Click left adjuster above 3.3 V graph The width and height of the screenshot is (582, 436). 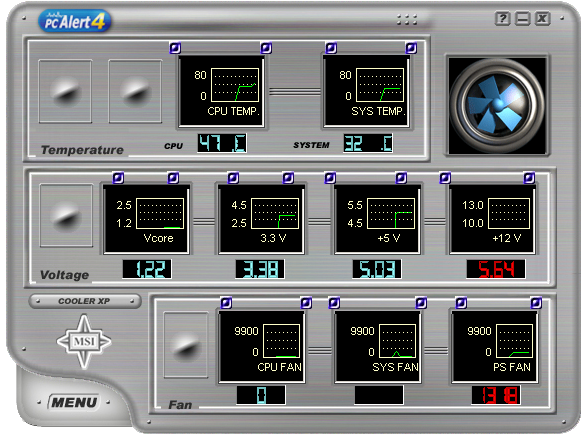(233, 178)
